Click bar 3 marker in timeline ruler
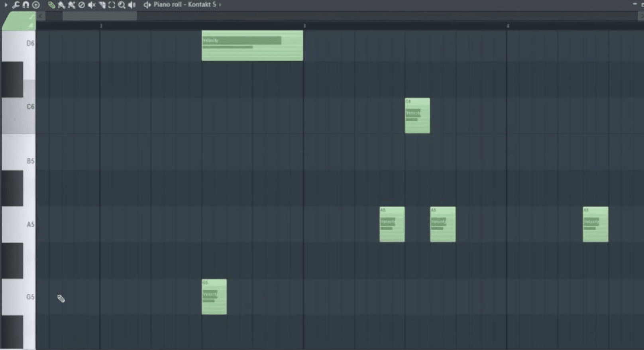Viewport: 644px width, 350px height. pyautogui.click(x=304, y=26)
